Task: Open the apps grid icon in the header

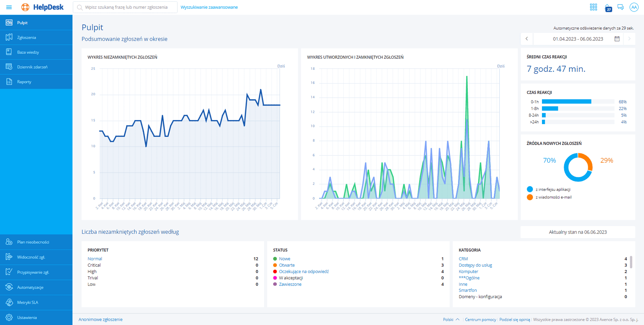Action: (594, 7)
